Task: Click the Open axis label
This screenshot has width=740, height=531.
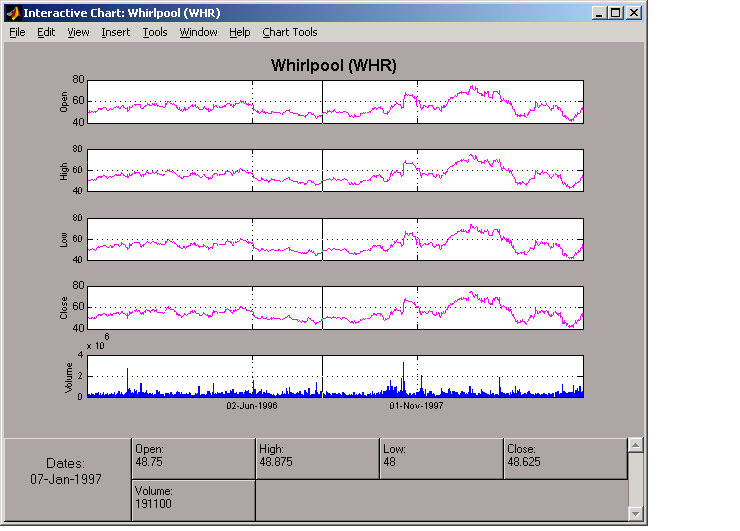Action: tap(64, 102)
